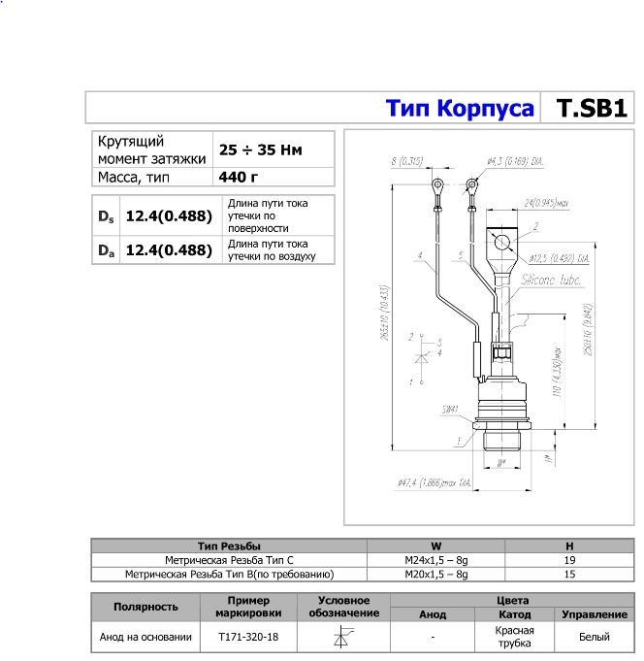Click the 'Условное обозначение' header
The image size is (644, 661).
click(x=343, y=607)
